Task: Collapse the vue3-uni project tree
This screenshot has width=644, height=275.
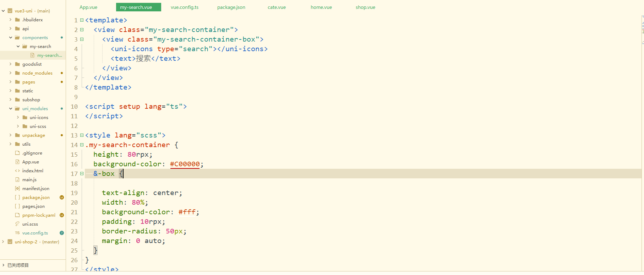Action: click(3, 11)
